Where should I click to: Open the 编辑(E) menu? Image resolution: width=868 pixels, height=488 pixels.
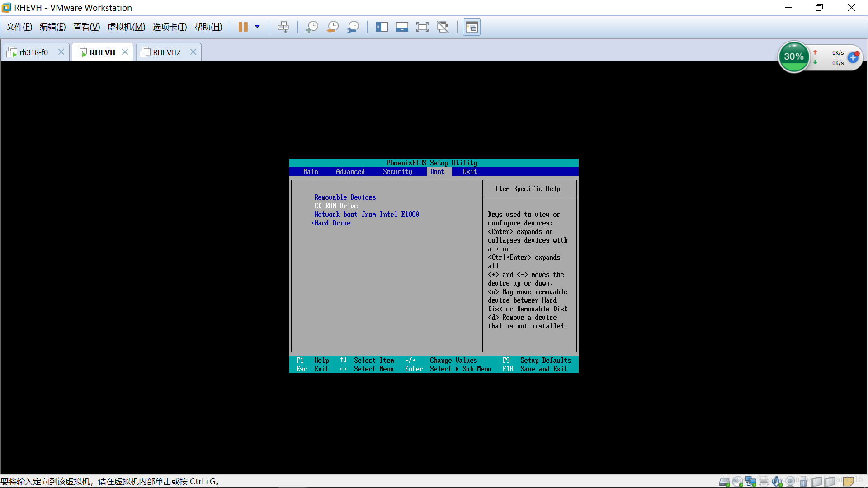coord(52,27)
